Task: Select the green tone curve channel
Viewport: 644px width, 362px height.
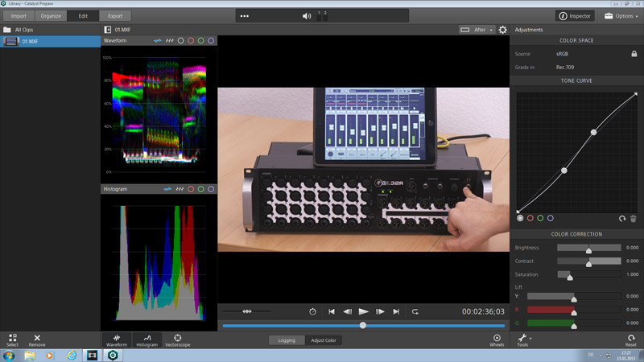Action: 540,218
